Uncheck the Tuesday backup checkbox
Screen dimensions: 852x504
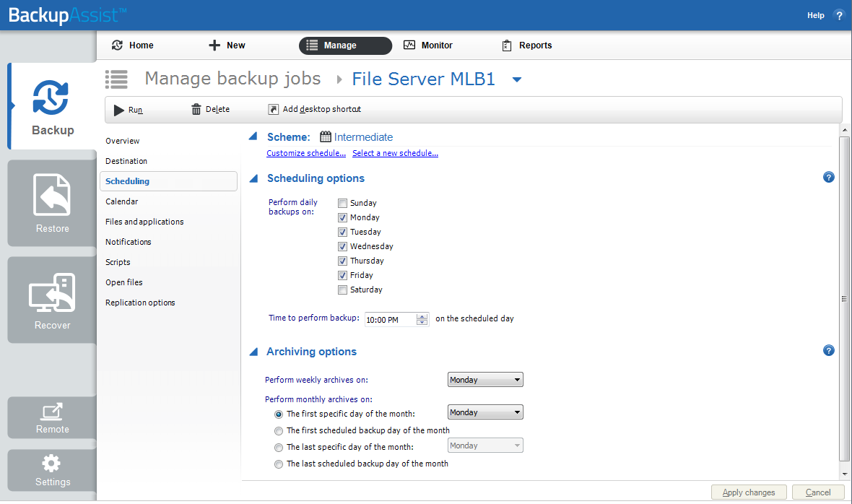[342, 232]
